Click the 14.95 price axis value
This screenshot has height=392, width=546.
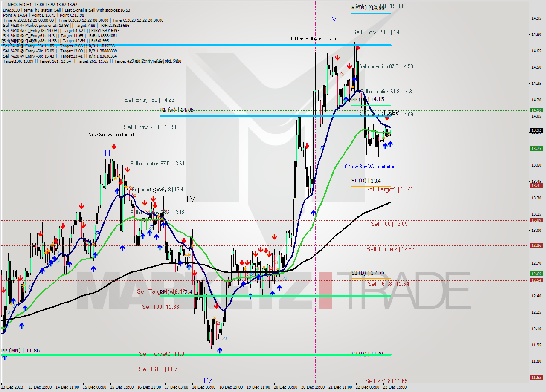click(536, 18)
